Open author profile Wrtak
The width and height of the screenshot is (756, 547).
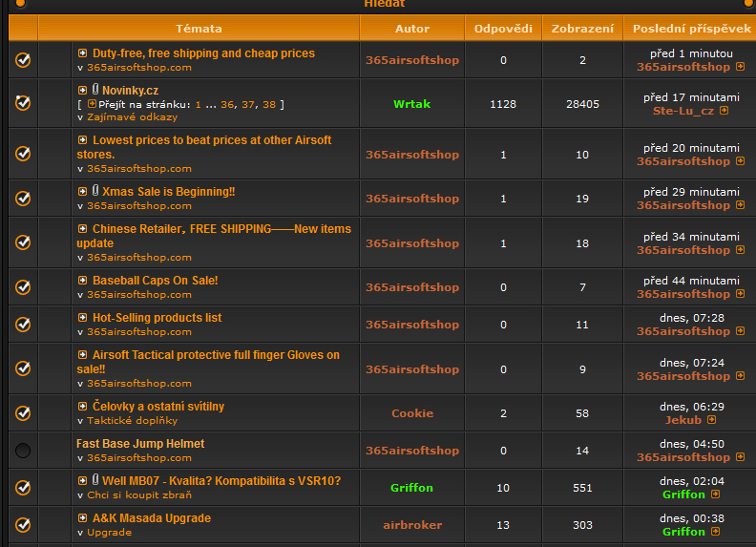coord(411,103)
